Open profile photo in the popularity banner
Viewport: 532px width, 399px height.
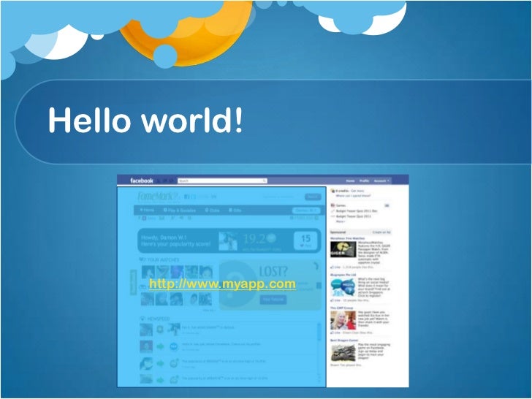tap(228, 241)
